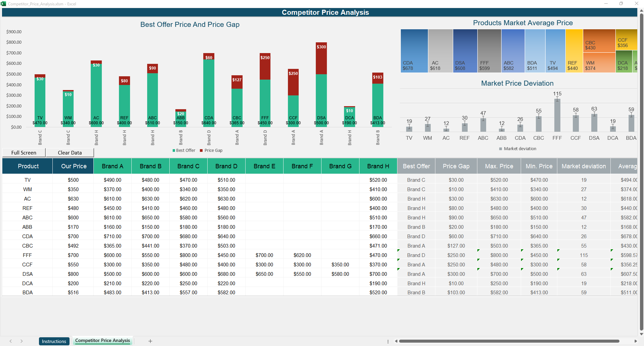Click the next sheet navigation arrow

click(22, 341)
